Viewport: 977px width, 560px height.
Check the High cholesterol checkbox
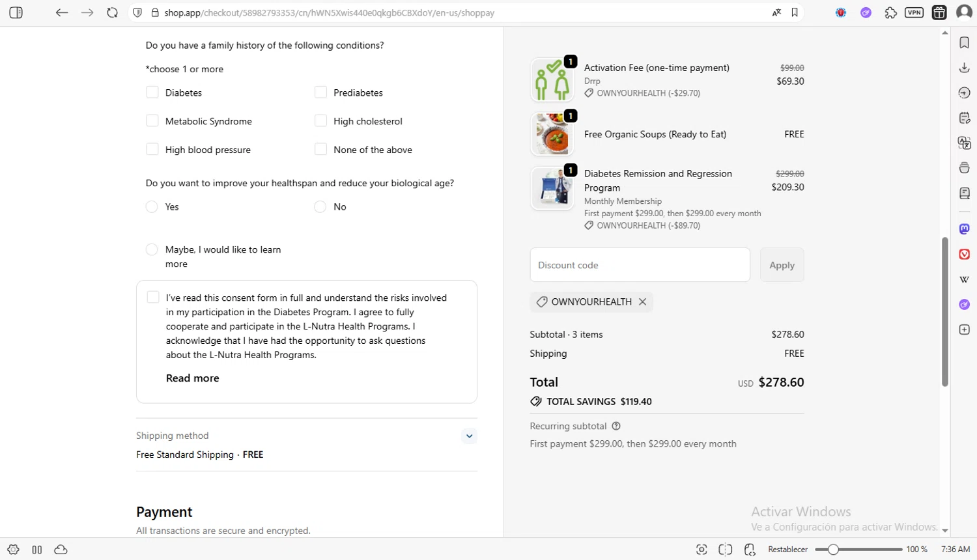[x=320, y=121]
